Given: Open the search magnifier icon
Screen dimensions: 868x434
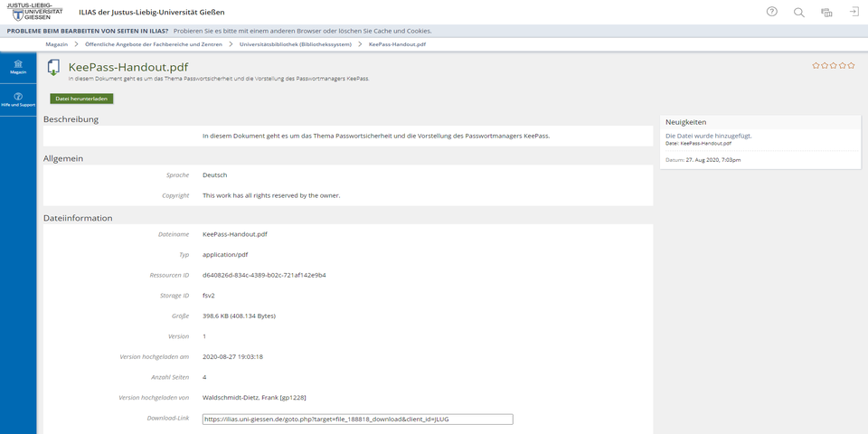Looking at the screenshot, I should click(798, 12).
